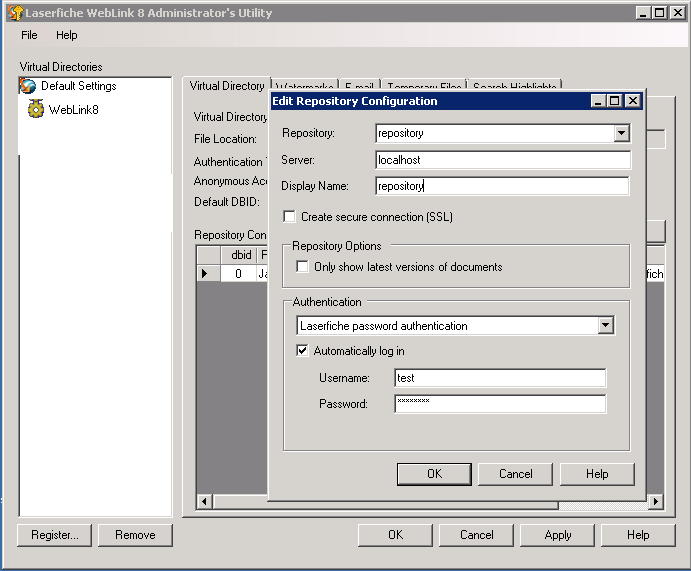Click the Register... button
The image size is (691, 571).
[55, 535]
